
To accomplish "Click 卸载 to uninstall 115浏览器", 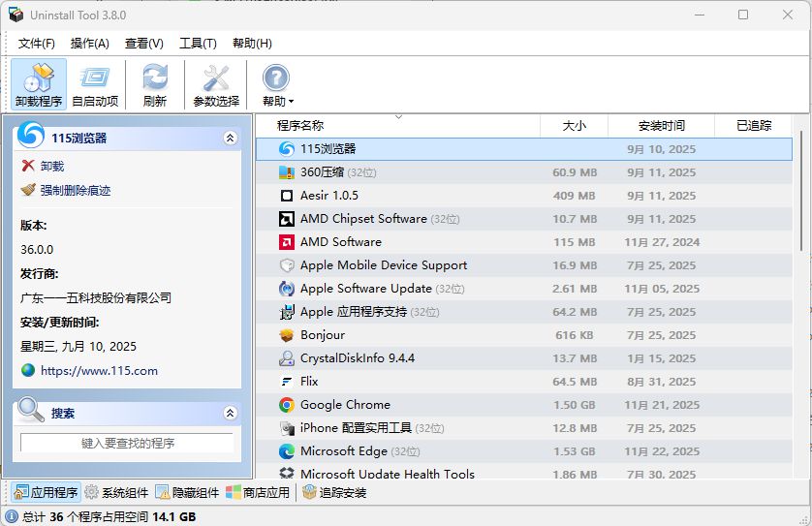I will [51, 167].
